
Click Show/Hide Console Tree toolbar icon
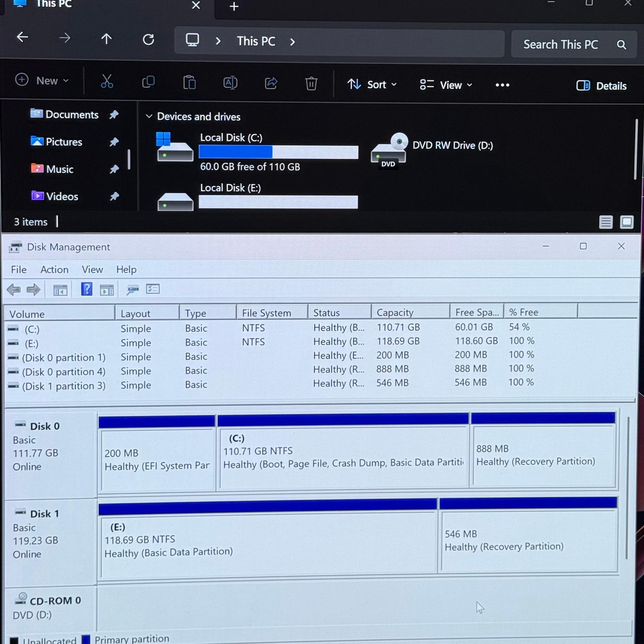[x=60, y=290]
